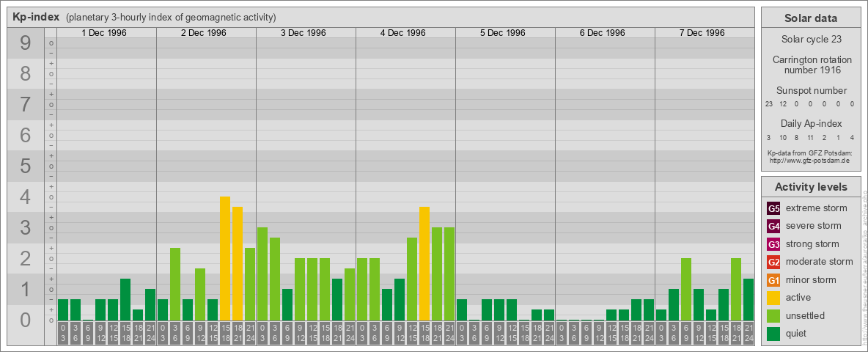This screenshot has height=352, width=868.
Task: Click the 7 Dec 6-9 light green bar
Action: coord(686,290)
